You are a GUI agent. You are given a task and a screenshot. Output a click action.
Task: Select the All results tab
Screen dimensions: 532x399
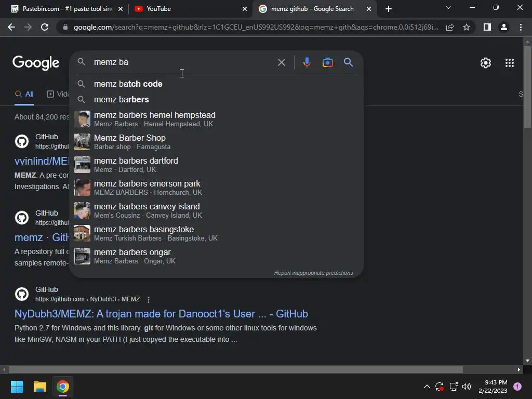[x=24, y=95]
